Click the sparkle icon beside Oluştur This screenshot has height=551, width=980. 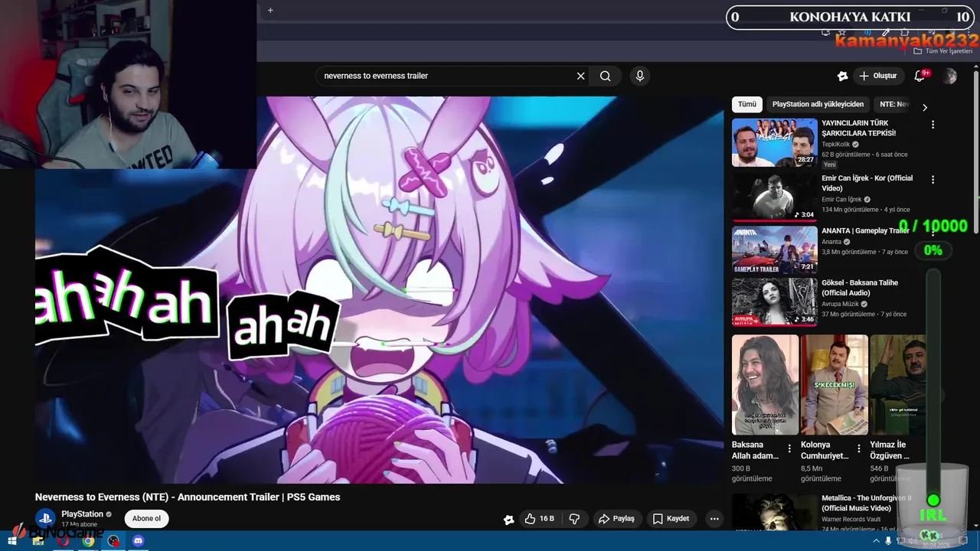pyautogui.click(x=842, y=76)
